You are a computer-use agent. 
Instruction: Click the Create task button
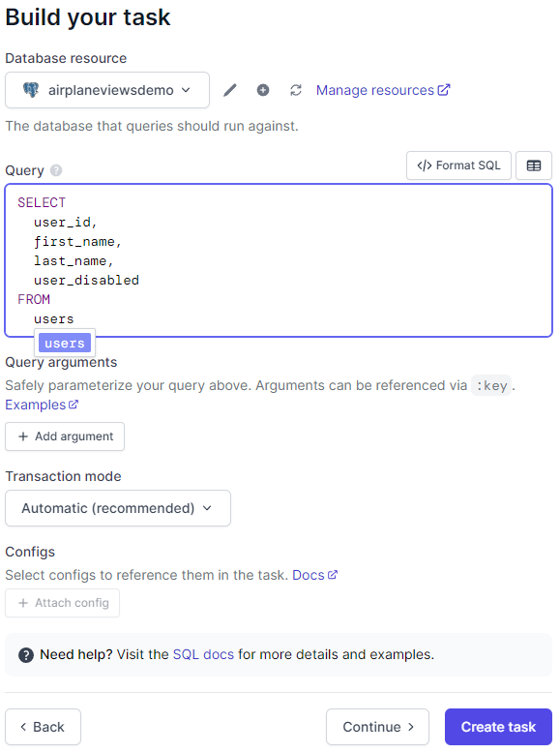pyautogui.click(x=499, y=727)
